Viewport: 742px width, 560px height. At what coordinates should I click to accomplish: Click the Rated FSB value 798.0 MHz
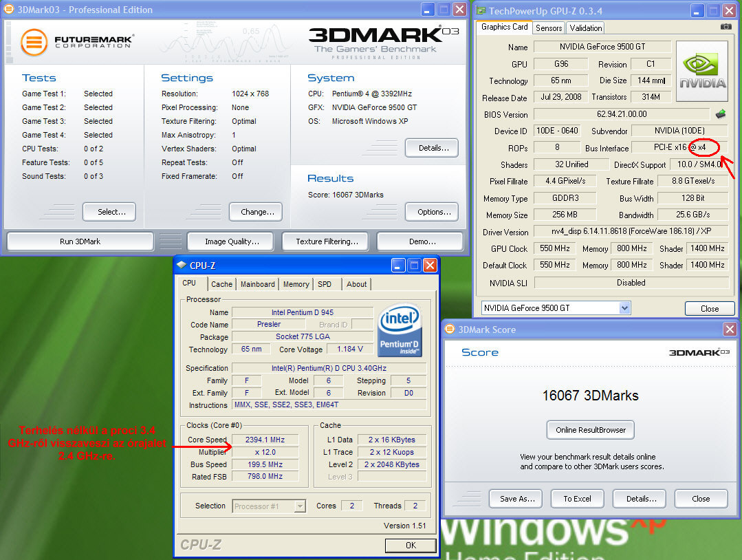(x=265, y=476)
